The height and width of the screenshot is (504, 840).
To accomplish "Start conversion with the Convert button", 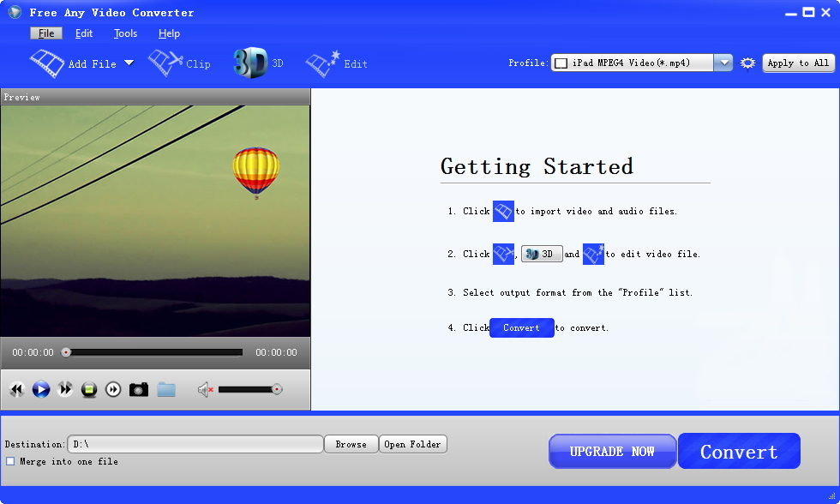I will click(x=739, y=451).
